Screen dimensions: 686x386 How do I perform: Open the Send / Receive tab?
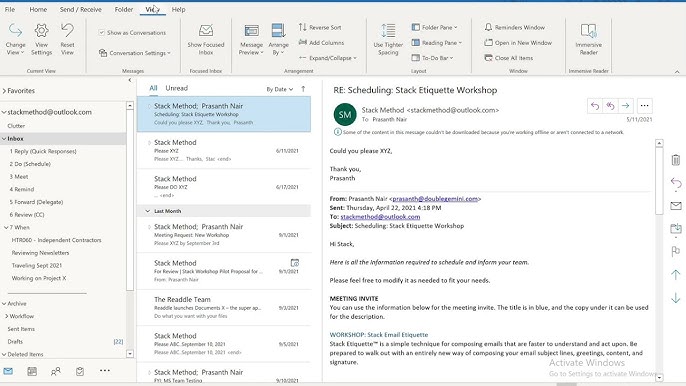pyautogui.click(x=80, y=9)
